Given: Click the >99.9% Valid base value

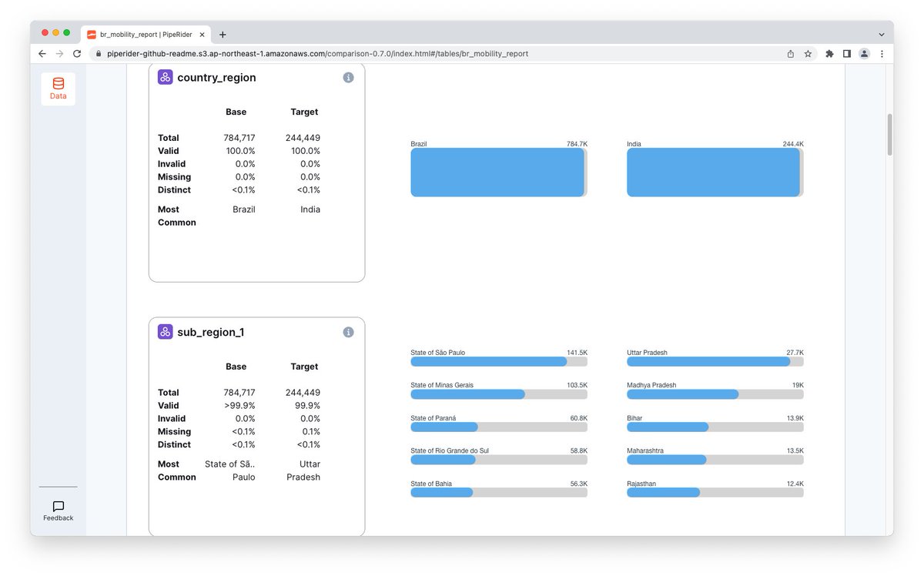Looking at the screenshot, I should coord(239,406).
